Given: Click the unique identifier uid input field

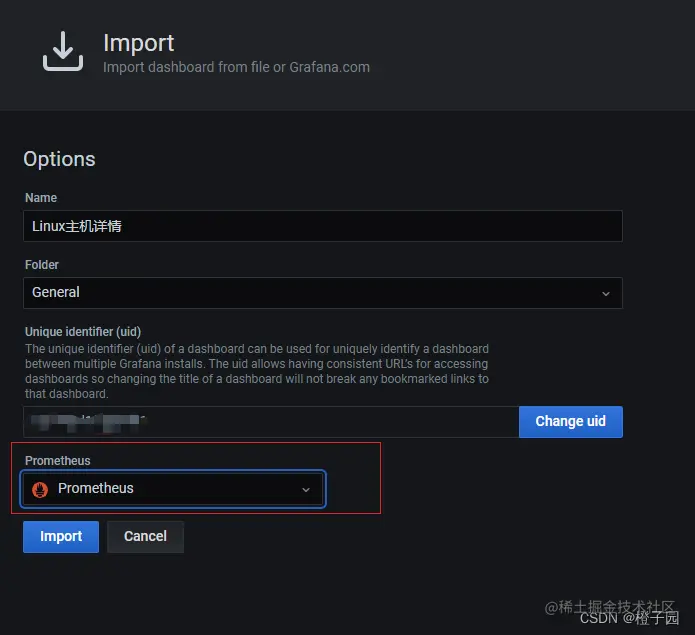Looking at the screenshot, I should 271,422.
